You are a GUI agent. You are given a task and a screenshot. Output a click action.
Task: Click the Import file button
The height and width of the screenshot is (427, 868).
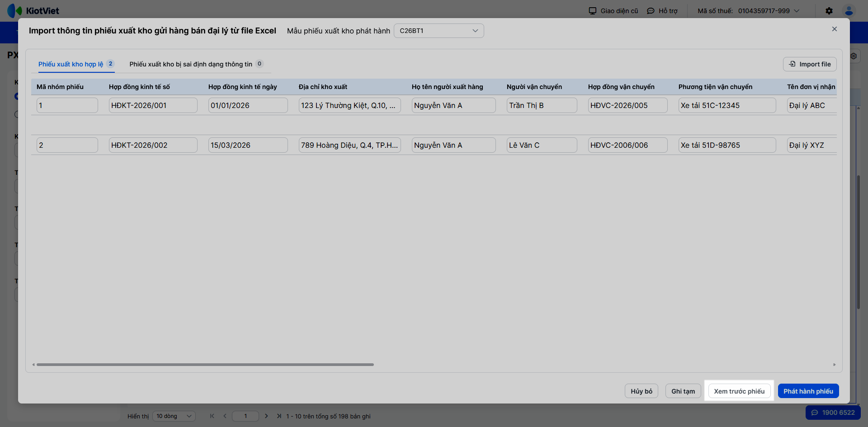click(x=810, y=64)
